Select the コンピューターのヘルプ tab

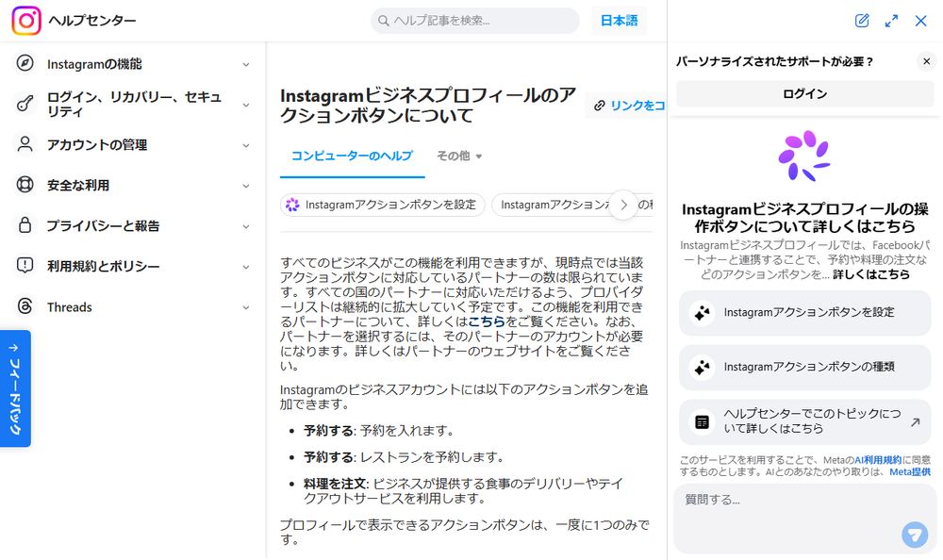352,156
